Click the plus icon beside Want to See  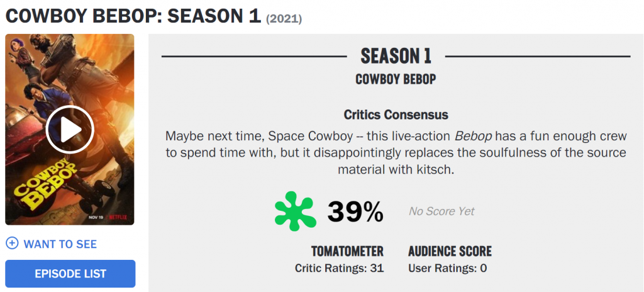pyautogui.click(x=12, y=244)
